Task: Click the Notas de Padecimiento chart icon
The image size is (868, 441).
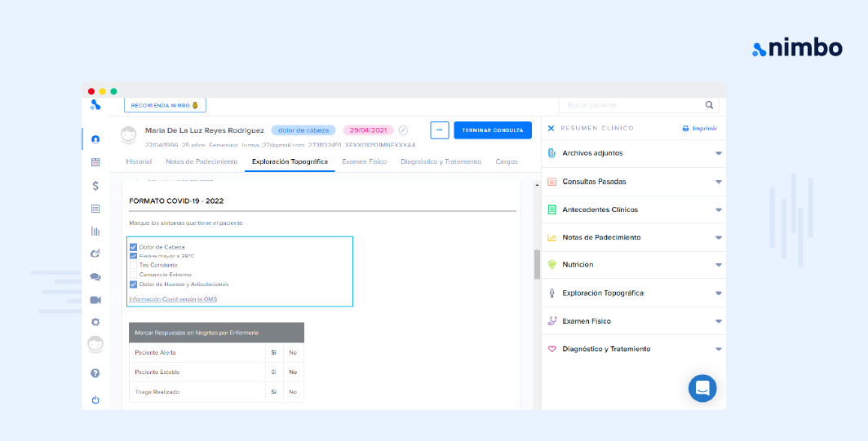Action: point(551,237)
